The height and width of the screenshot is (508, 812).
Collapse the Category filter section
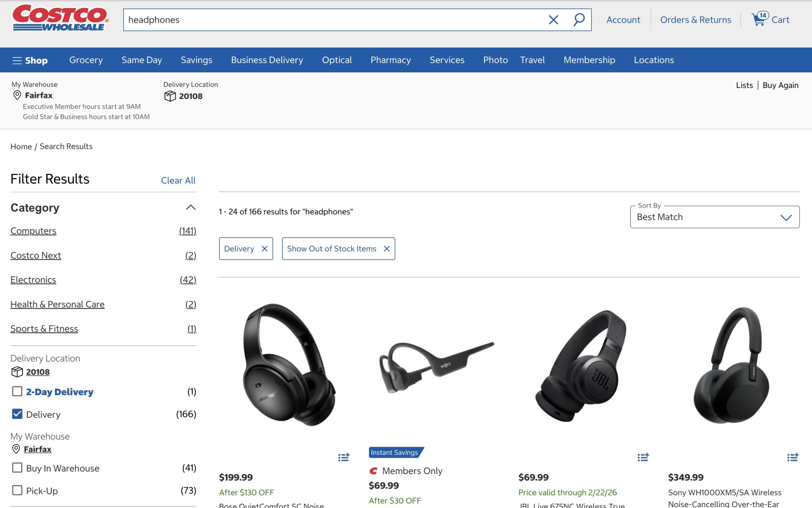tap(190, 208)
